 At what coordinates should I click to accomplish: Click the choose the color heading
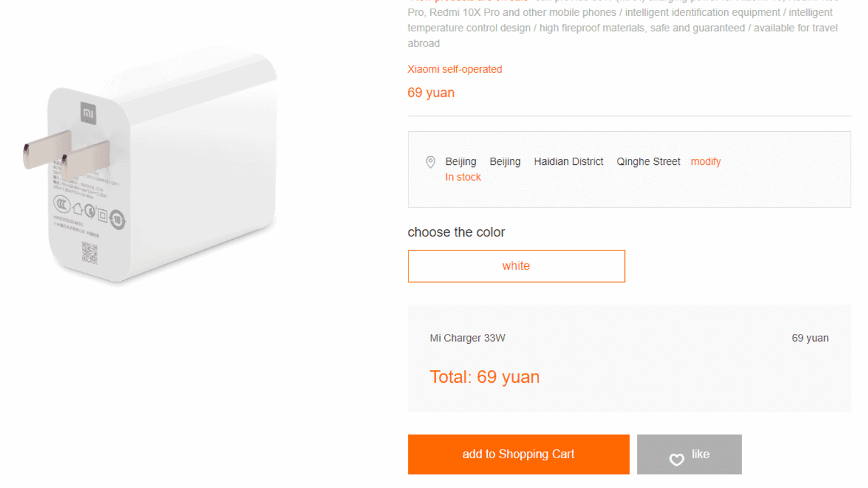(x=456, y=233)
